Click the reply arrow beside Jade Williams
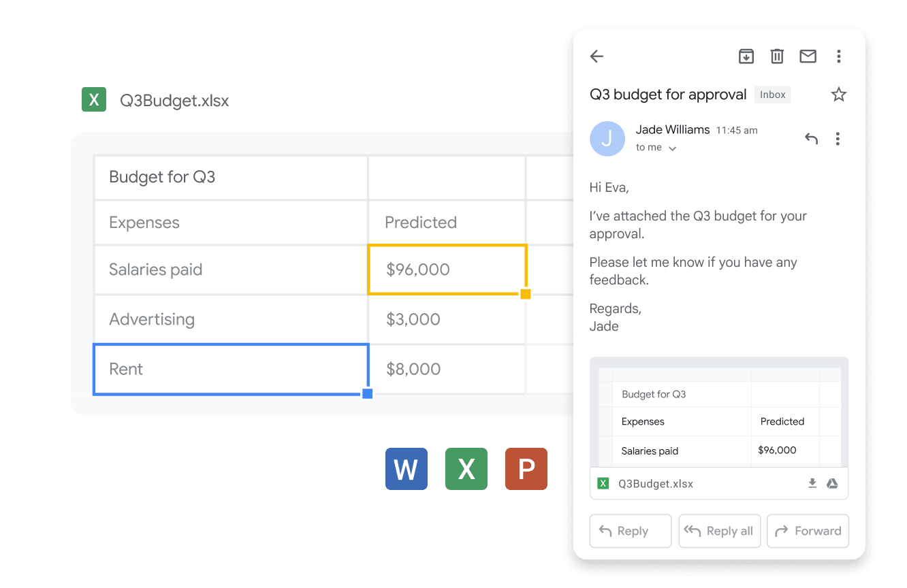This screenshot has height=588, width=907. 811,139
